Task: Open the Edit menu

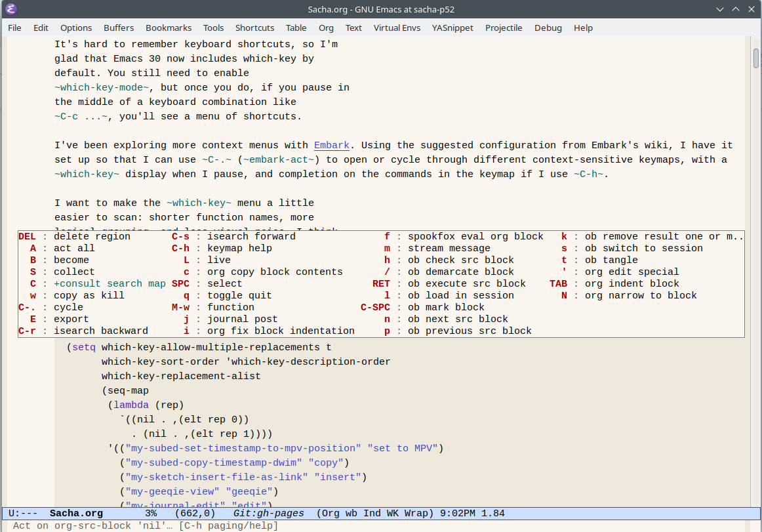Action: (41, 28)
